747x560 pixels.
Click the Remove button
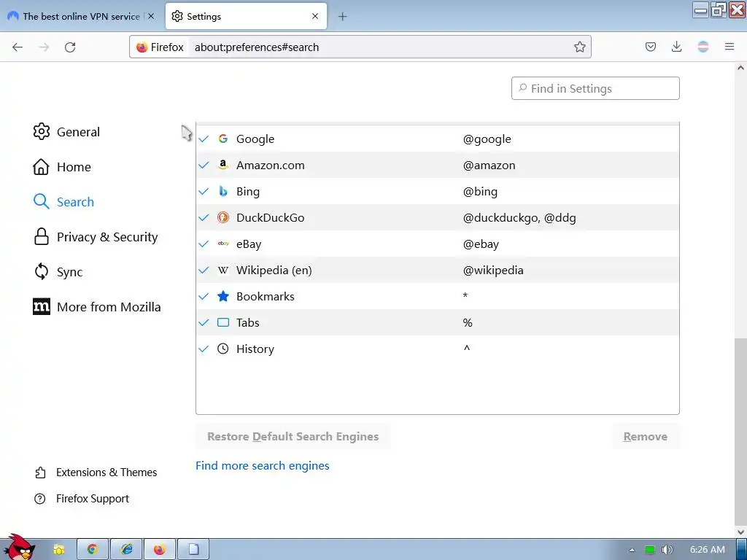[x=645, y=437]
